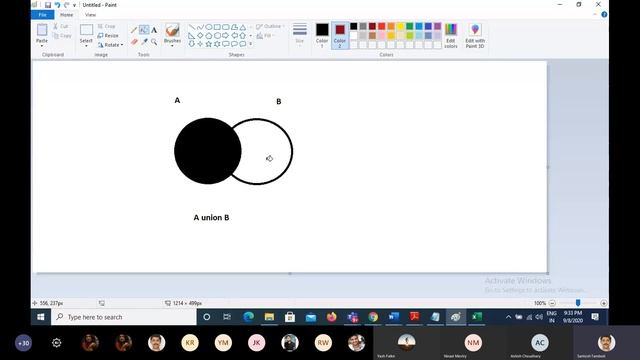640x360 pixels.
Task: Choose the Right arrow shape
Action: 226,36
